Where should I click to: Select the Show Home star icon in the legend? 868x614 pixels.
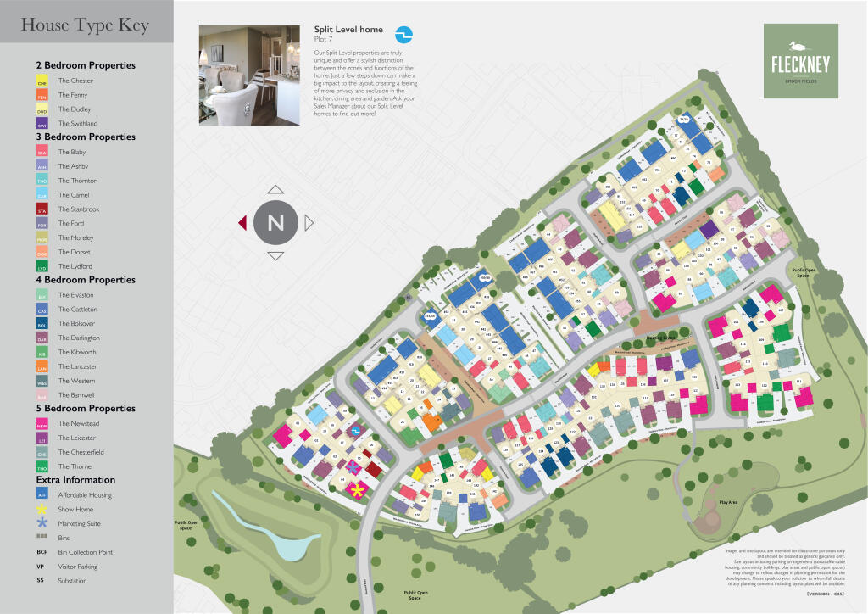click(40, 509)
